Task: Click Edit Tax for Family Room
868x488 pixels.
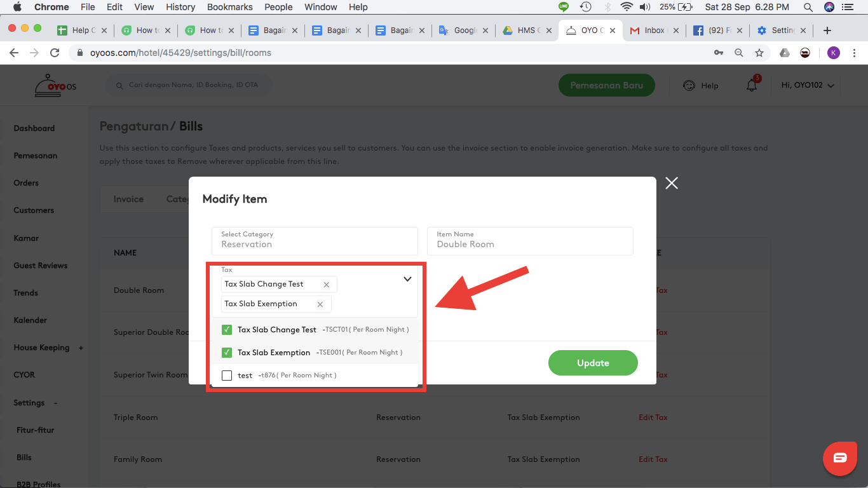Action: pos(653,459)
